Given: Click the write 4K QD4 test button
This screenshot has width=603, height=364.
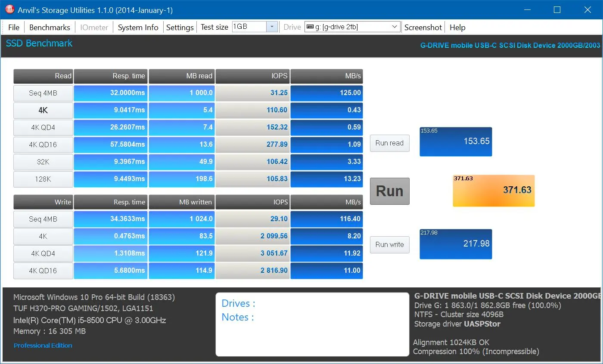Looking at the screenshot, I should coord(43,253).
